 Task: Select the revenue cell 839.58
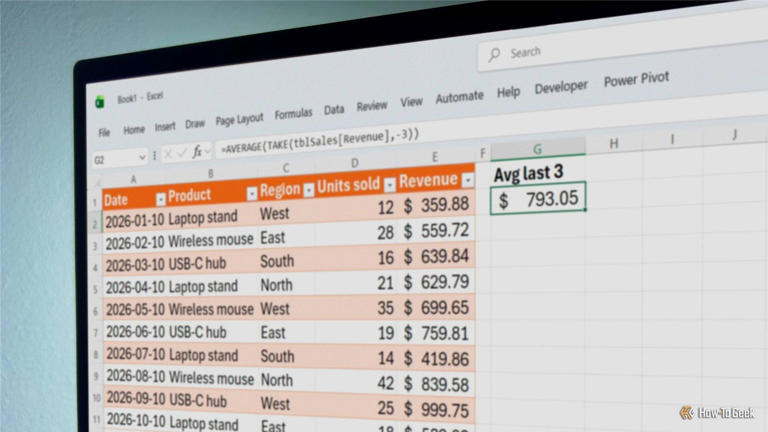coord(435,384)
